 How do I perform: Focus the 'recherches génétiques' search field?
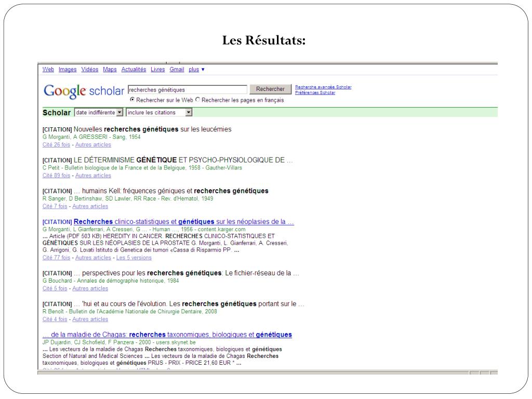pos(187,89)
